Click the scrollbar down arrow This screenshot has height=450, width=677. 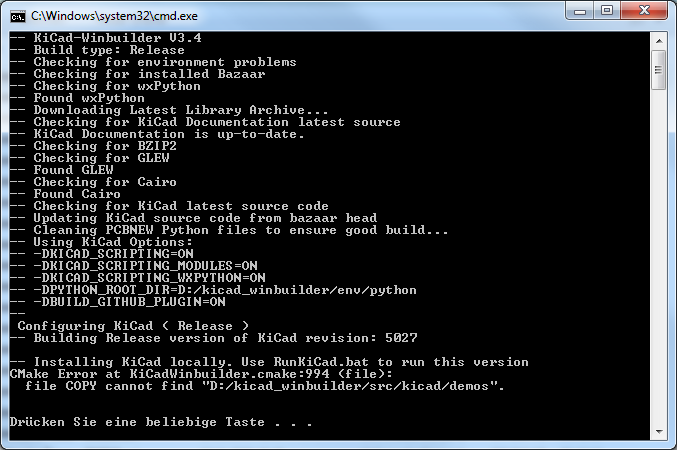click(659, 431)
